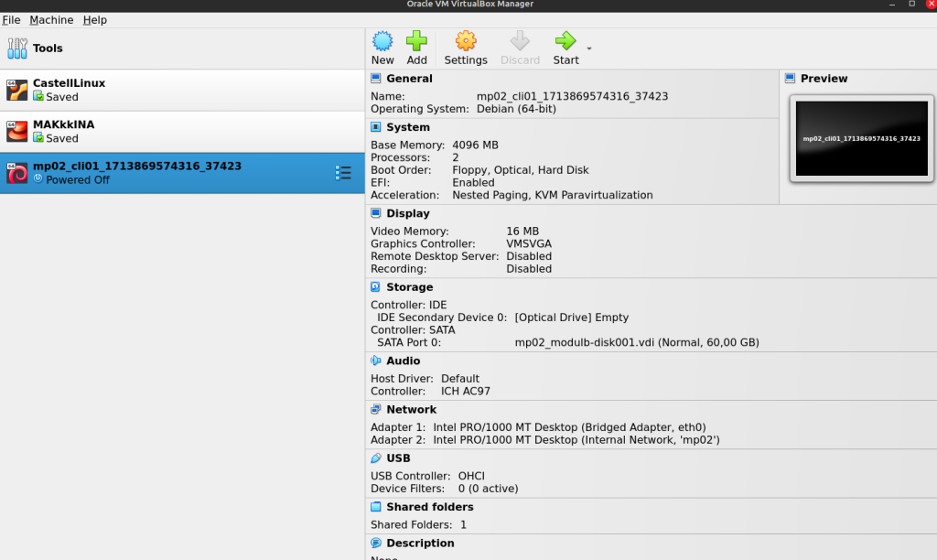Click the Preview section monitor icon

coord(790,79)
